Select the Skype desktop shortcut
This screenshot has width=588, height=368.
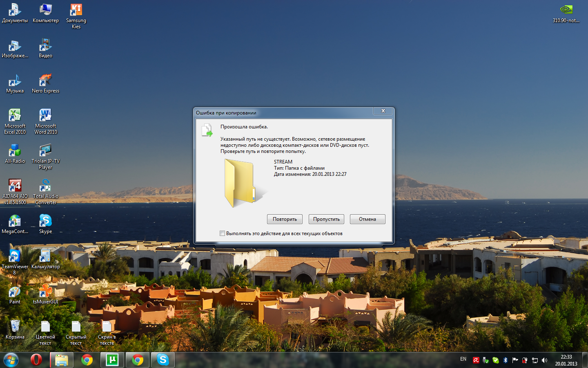46,225
